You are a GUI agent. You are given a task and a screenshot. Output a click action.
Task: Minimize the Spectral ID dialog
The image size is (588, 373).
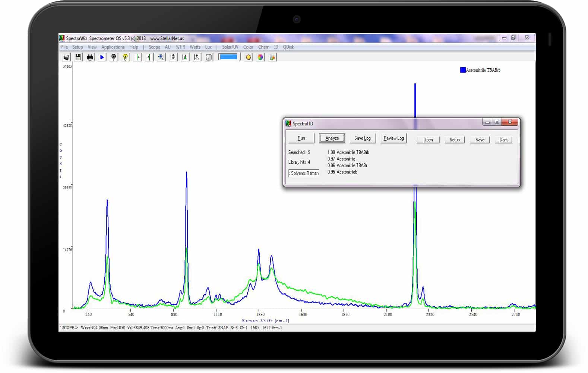pos(487,122)
